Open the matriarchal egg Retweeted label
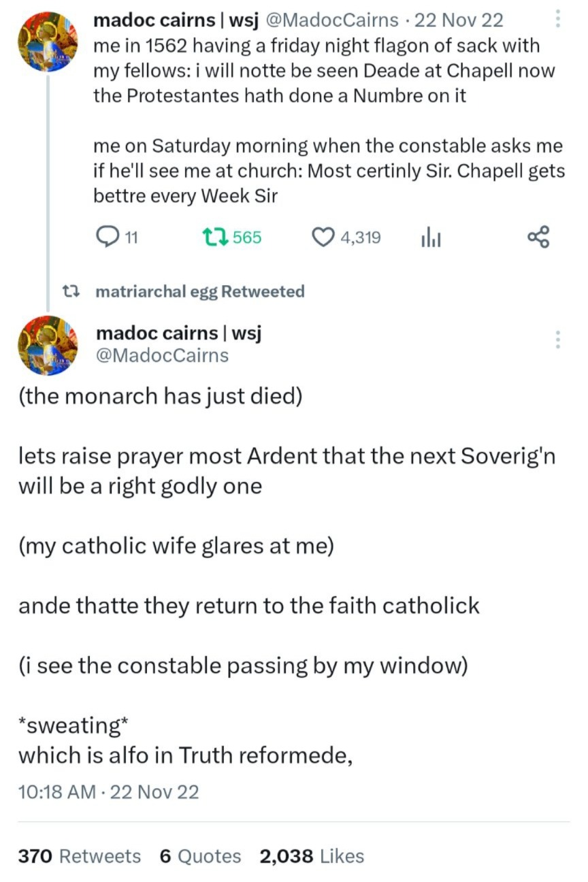 click(200, 291)
